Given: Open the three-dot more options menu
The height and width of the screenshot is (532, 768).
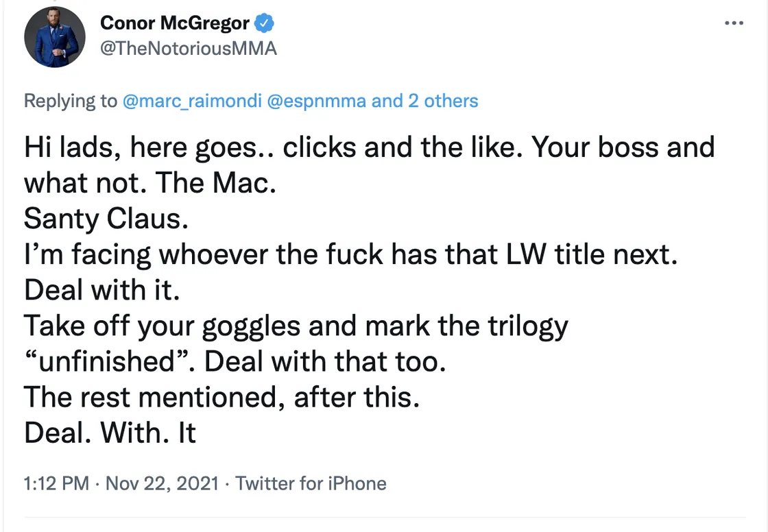Looking at the screenshot, I should 734,23.
